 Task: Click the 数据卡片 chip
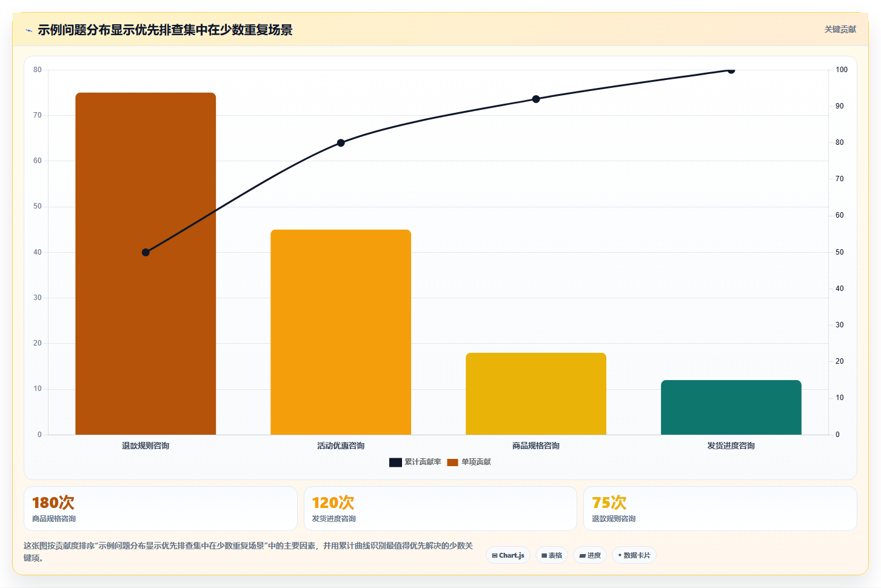[634, 555]
